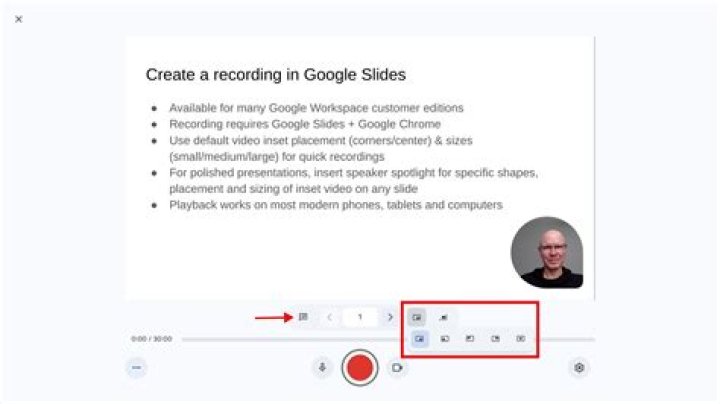Click the slide title 'Create a recording in Google Slides'
The height and width of the screenshot is (404, 720).
click(275, 75)
